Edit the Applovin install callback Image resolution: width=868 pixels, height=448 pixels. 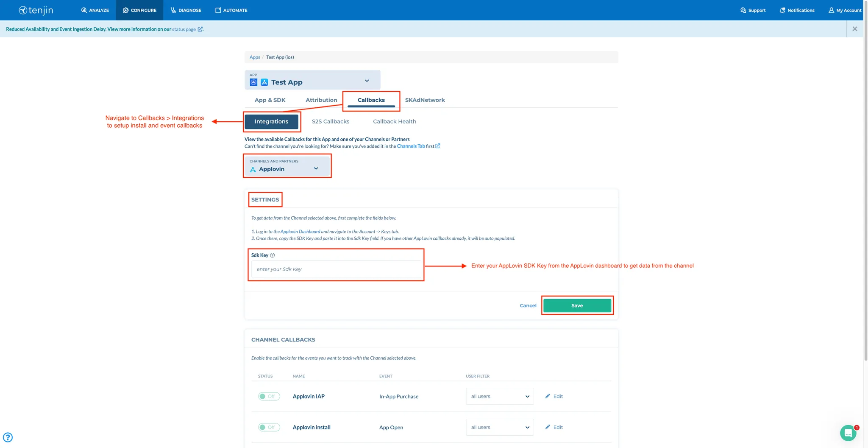click(554, 427)
